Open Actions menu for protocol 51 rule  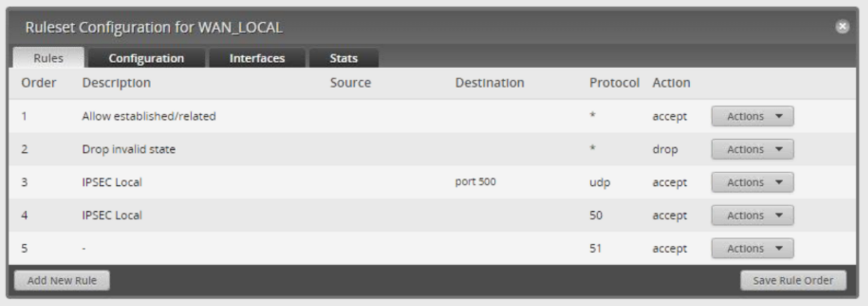[x=752, y=248]
